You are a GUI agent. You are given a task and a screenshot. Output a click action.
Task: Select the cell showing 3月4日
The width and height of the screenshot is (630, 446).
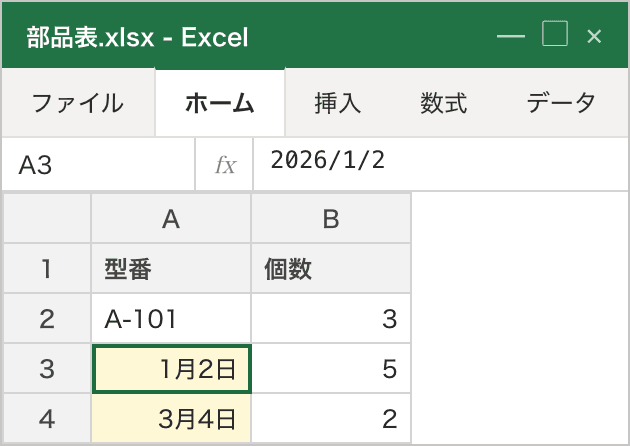(171, 418)
